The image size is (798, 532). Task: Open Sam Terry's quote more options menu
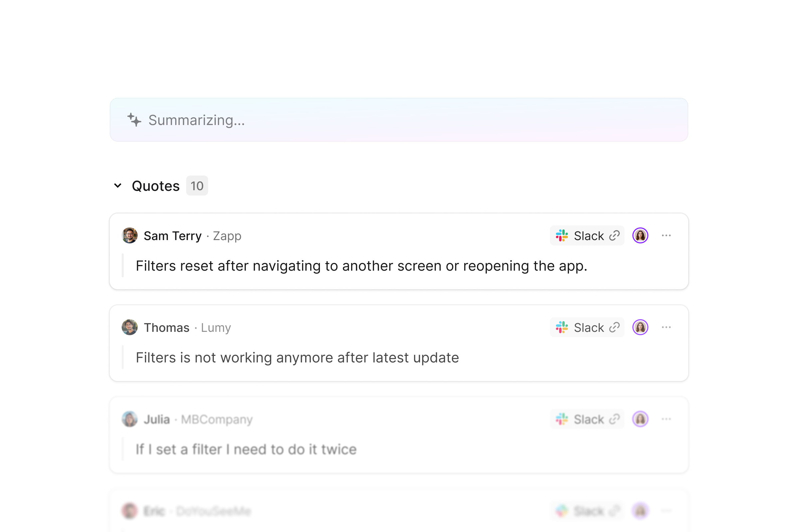pyautogui.click(x=666, y=235)
